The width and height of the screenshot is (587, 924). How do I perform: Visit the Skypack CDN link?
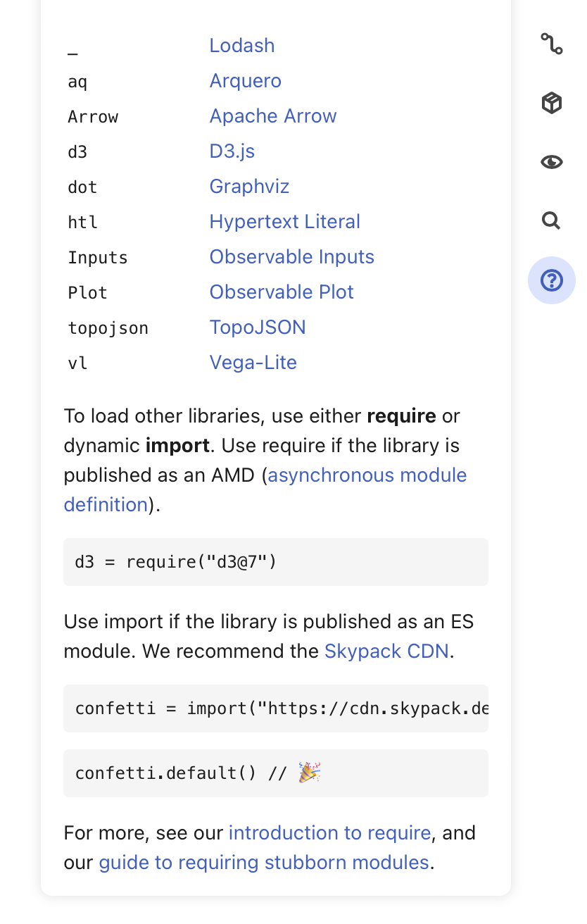coord(386,651)
